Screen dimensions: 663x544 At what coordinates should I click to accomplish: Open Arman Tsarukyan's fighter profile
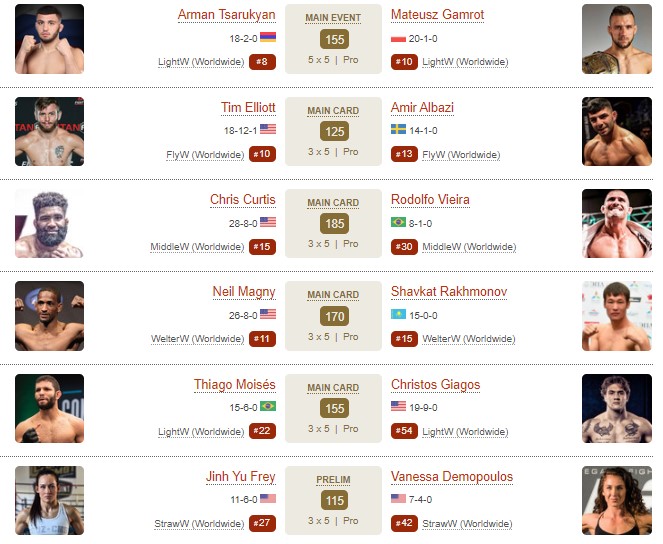click(x=227, y=14)
